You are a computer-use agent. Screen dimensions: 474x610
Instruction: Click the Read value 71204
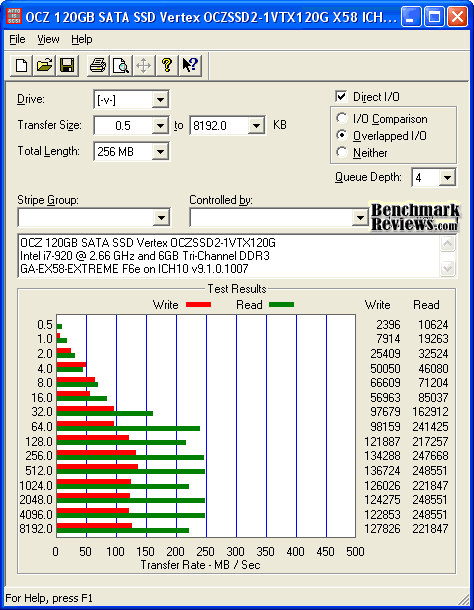coord(433,383)
